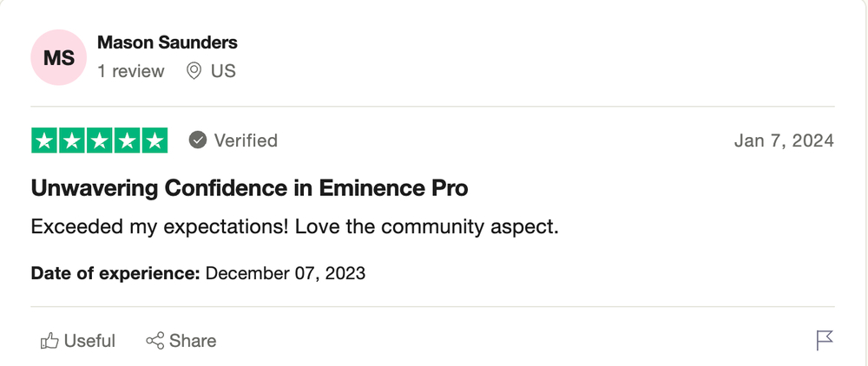Open Mason Saunders' profile name

168,42
